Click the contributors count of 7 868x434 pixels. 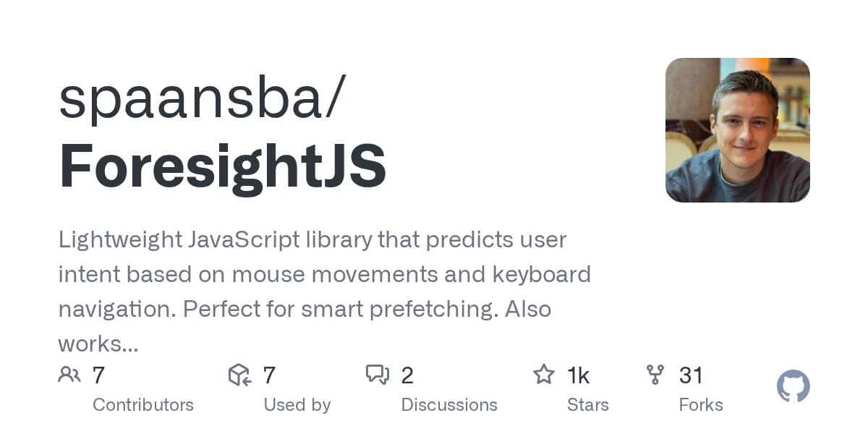pos(99,375)
